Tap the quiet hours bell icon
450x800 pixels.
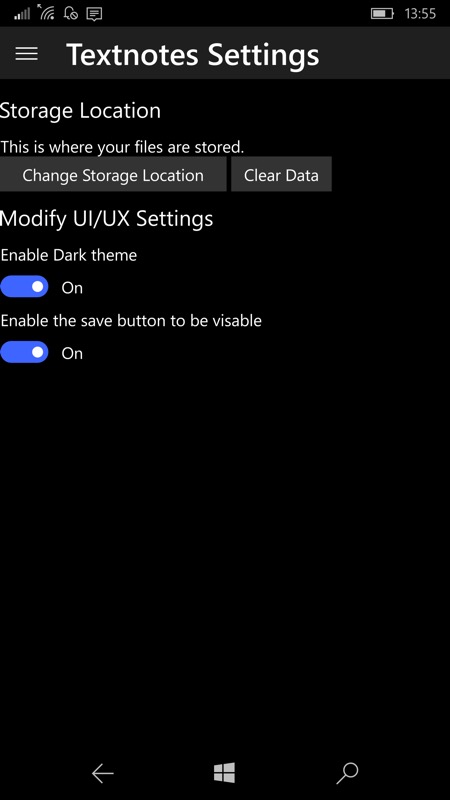pos(70,13)
